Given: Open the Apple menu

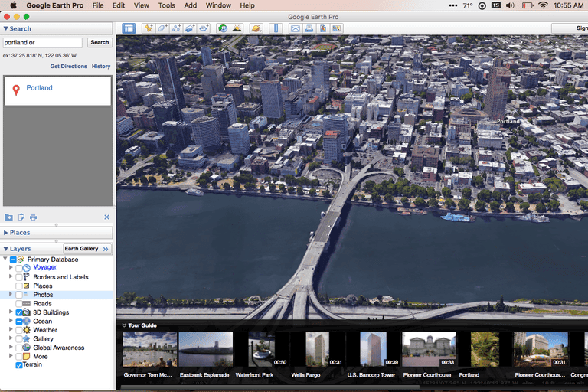Looking at the screenshot, I should pos(13,5).
